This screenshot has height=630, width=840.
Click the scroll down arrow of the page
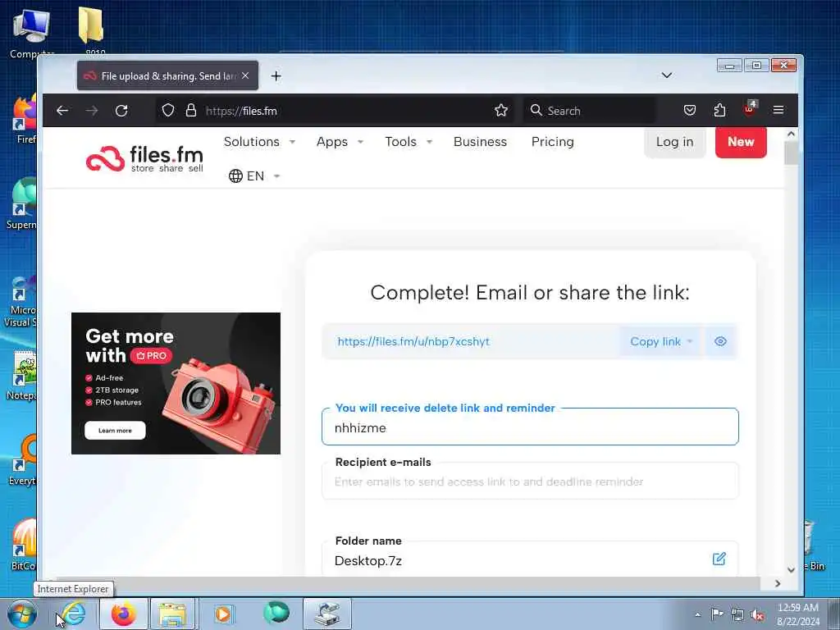(x=791, y=569)
